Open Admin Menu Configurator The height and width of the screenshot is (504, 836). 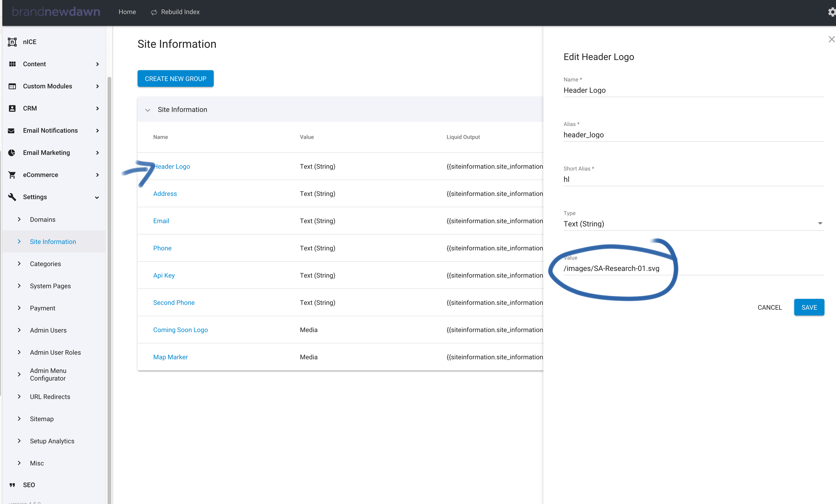[48, 375]
